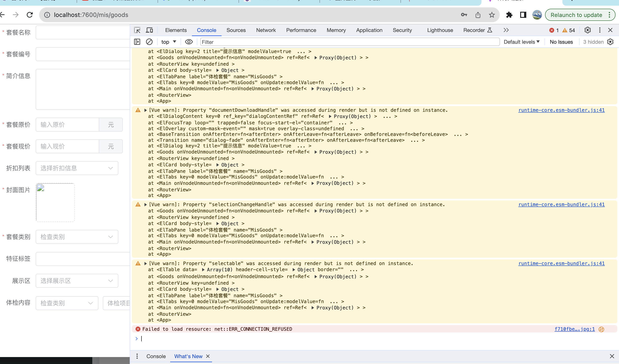Open the Elements panel tab
619x364 pixels.
pyautogui.click(x=176, y=30)
